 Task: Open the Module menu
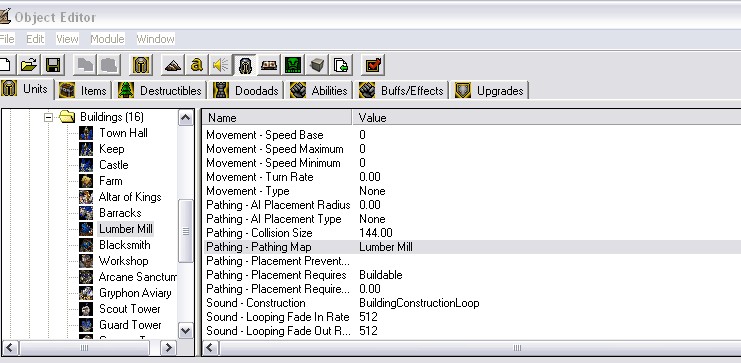107,39
